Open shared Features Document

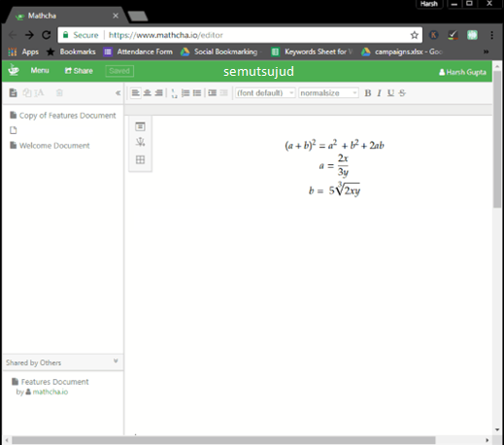[50, 382]
